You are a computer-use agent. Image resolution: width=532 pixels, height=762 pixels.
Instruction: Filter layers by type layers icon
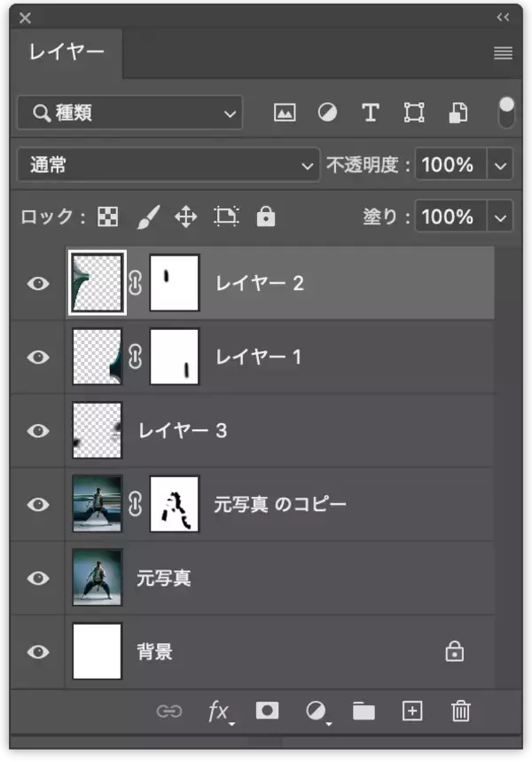click(370, 112)
